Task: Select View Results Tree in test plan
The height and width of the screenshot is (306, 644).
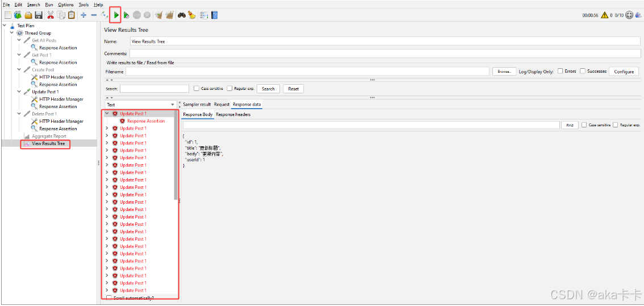Action: [48, 143]
